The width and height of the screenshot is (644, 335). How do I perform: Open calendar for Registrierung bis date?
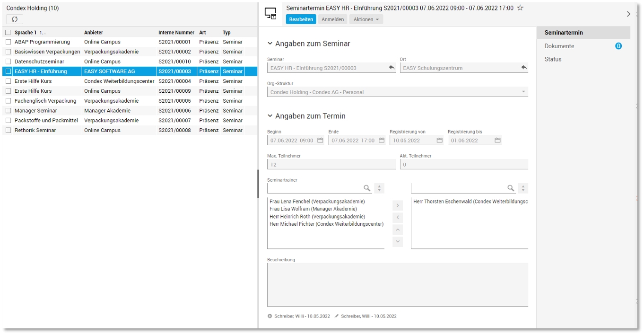(x=497, y=141)
